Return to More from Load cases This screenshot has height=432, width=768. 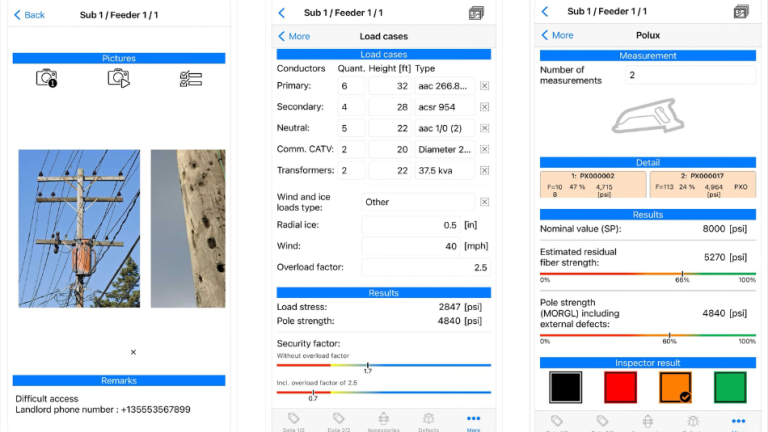point(294,36)
